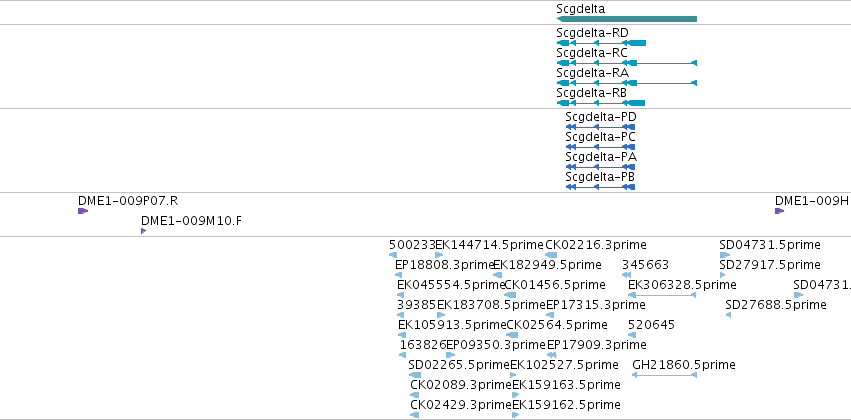Open the Scgdelta-PC label
This screenshot has width=851, height=420.
click(600, 137)
